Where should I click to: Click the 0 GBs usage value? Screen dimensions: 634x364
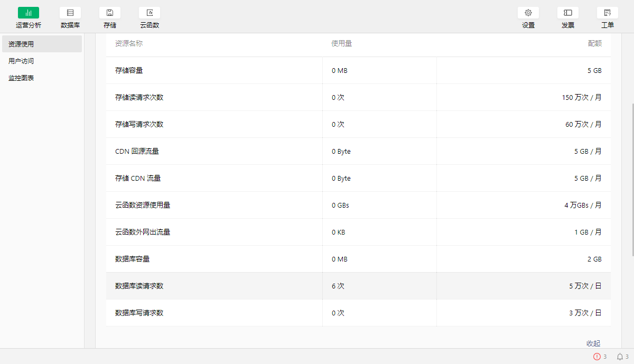pyautogui.click(x=340, y=205)
